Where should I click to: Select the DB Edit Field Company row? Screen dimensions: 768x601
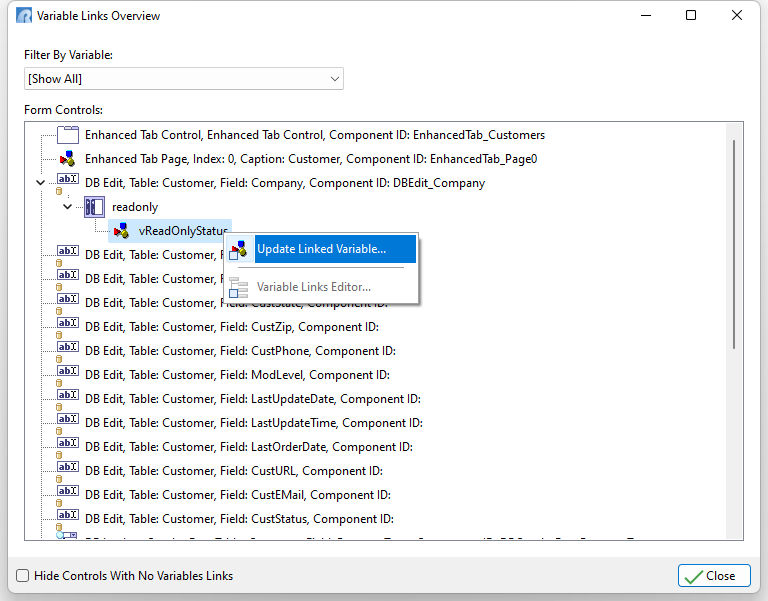tap(285, 183)
